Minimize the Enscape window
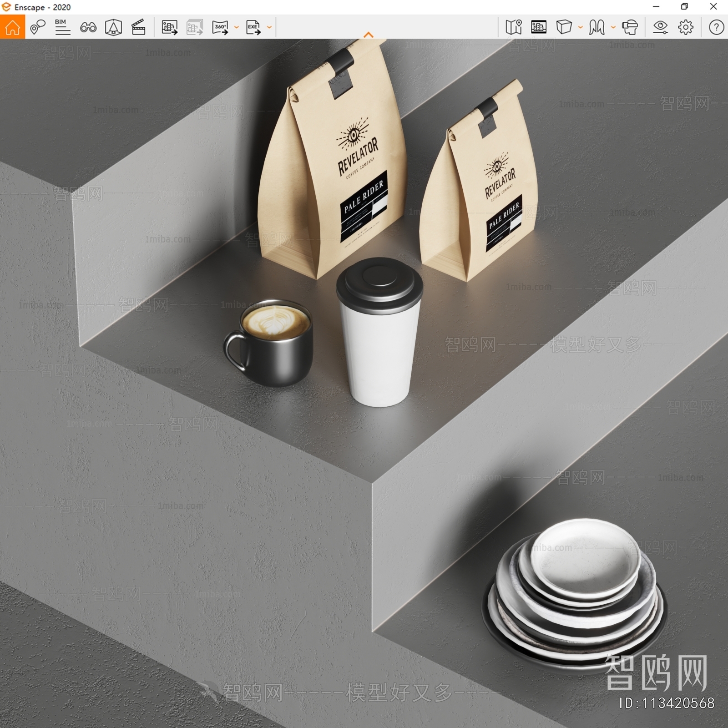The width and height of the screenshot is (728, 728). click(656, 7)
